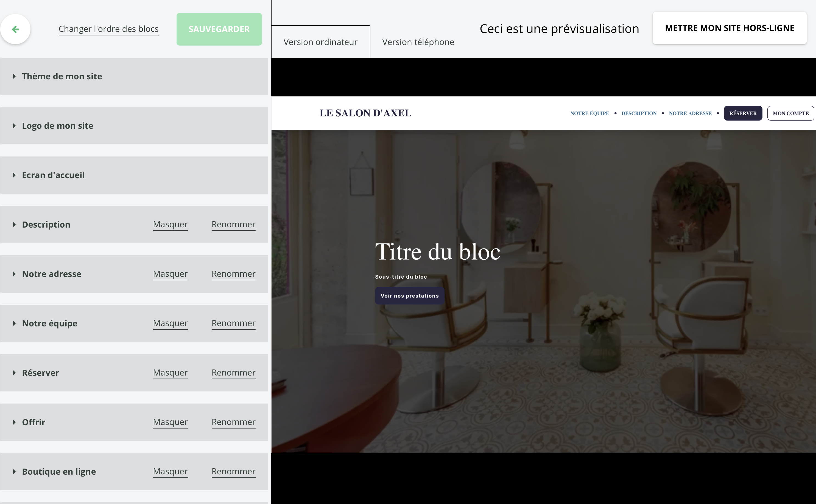Click RÉSERVER button in preview header
Screen dimensions: 816x504
(x=743, y=113)
